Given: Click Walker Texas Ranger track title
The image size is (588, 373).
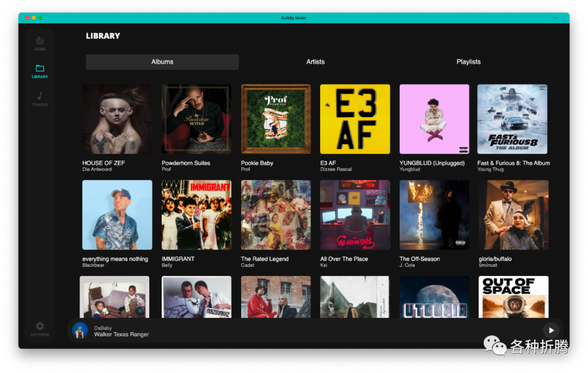Looking at the screenshot, I should tap(121, 334).
